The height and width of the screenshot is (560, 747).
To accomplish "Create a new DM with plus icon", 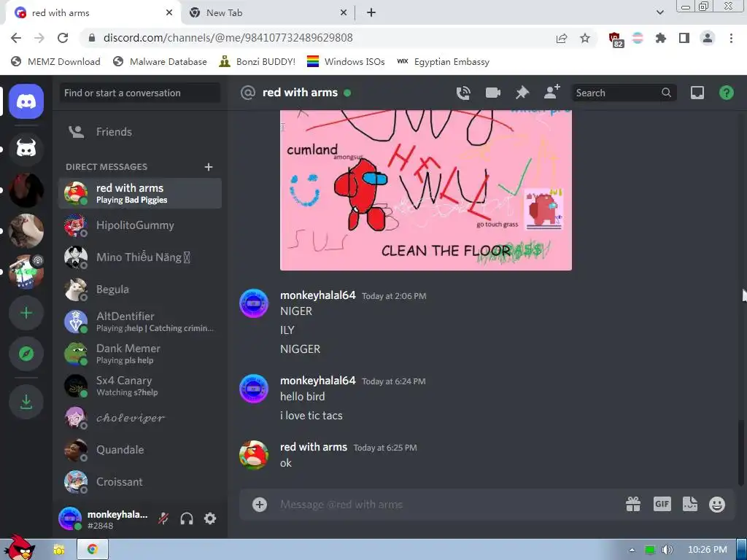I will point(208,167).
